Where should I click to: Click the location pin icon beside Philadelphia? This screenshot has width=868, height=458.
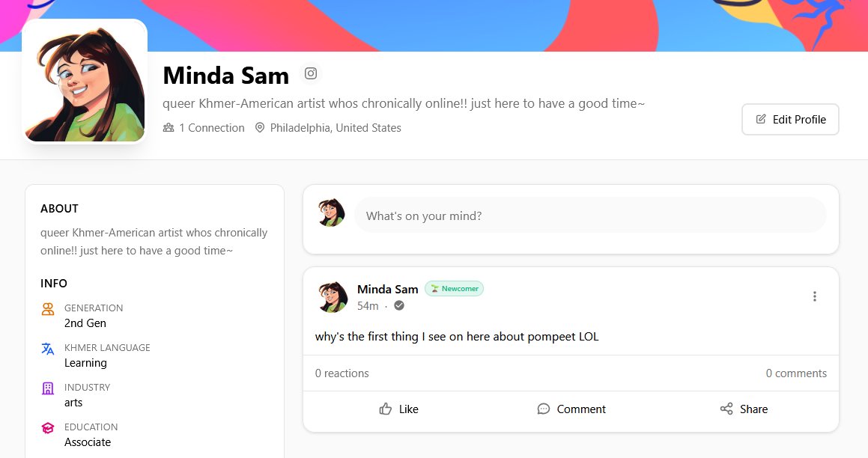click(259, 127)
